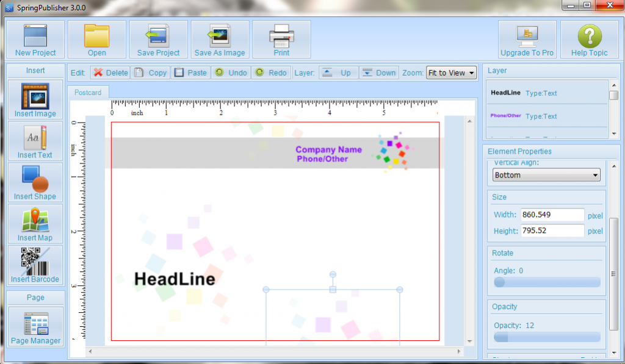Open the Insert Shape tool

35,182
